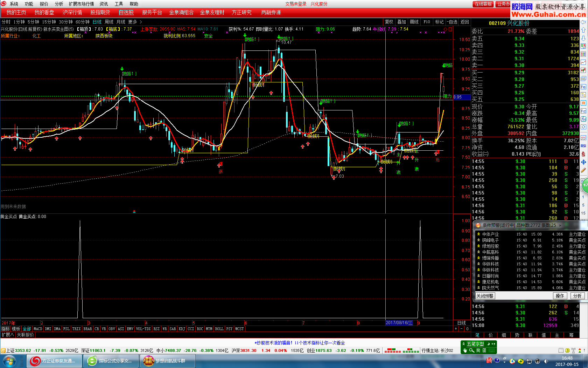Select the BOLL indicator tab
Viewport: 588px width, 368px height.
(219, 329)
